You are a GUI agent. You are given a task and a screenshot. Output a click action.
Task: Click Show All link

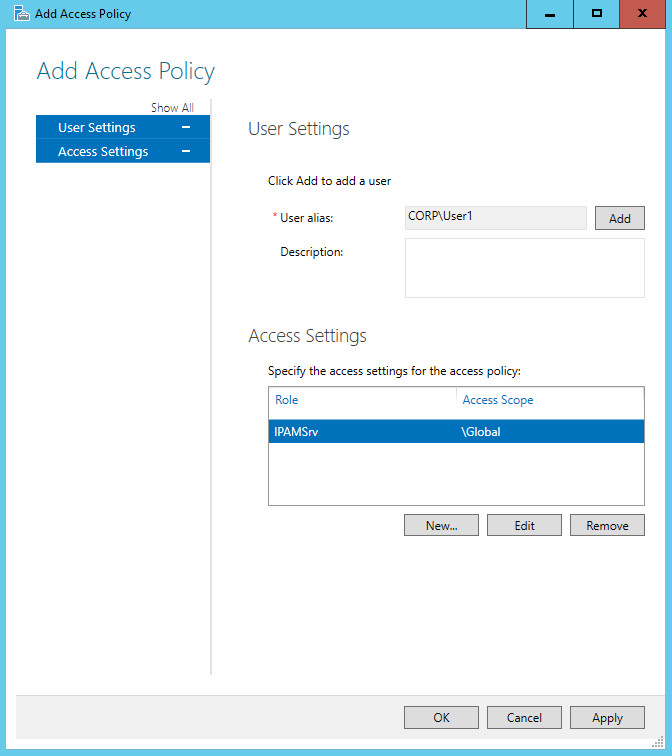click(x=172, y=108)
